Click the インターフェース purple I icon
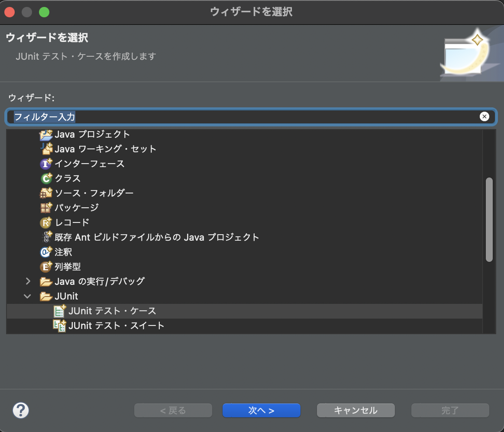This screenshot has width=504, height=432. pyautogui.click(x=46, y=164)
